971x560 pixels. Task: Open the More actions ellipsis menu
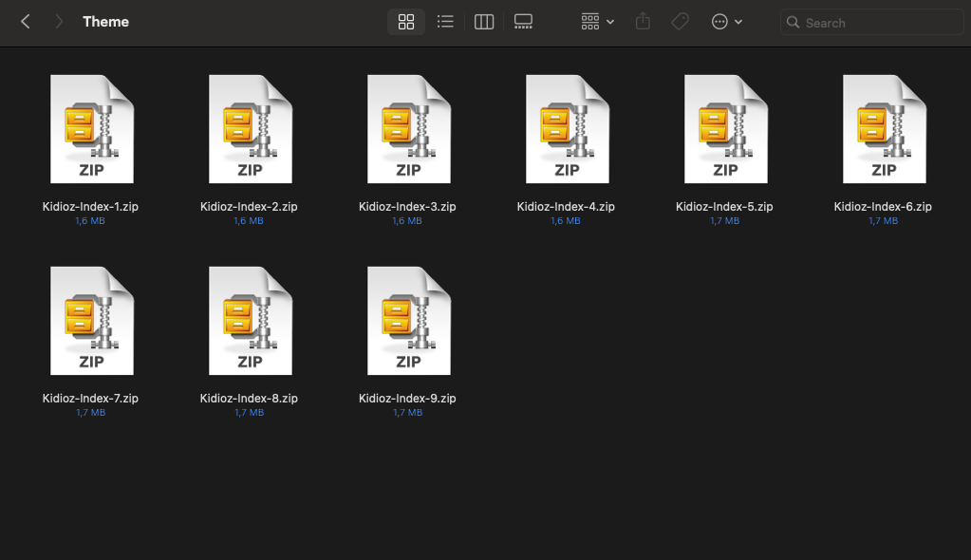726,22
